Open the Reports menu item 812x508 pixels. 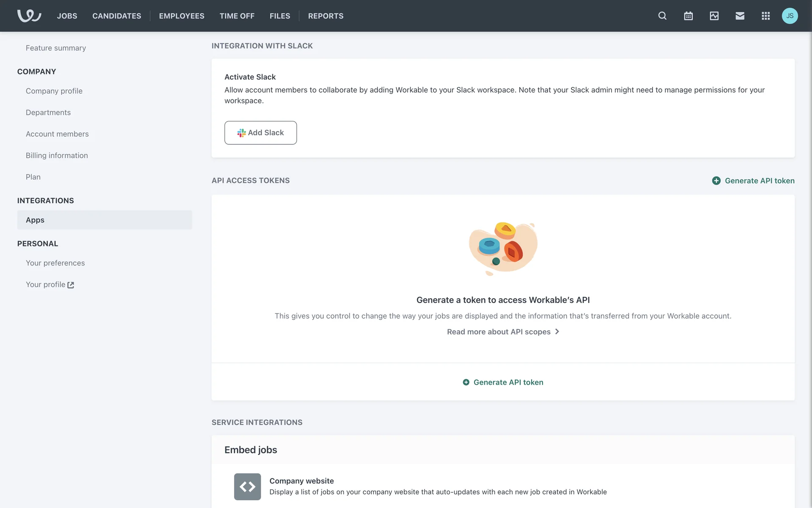[326, 16]
